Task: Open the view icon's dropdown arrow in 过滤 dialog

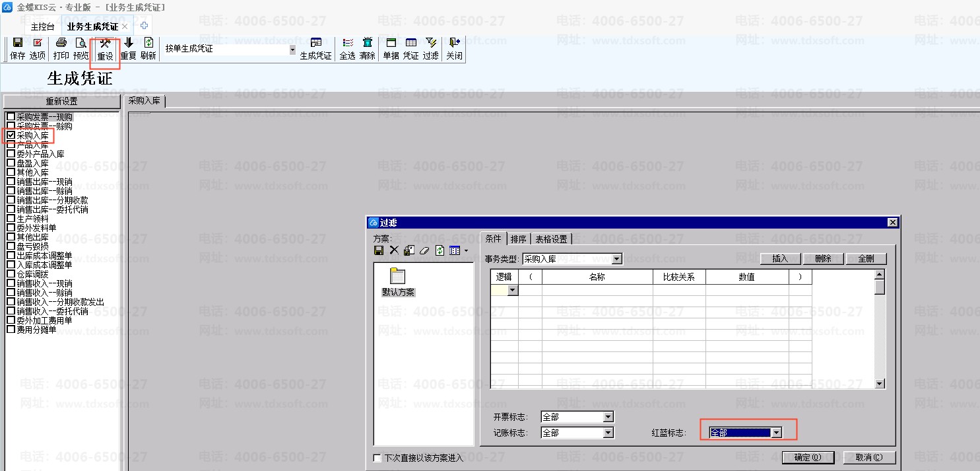Action: (x=466, y=250)
